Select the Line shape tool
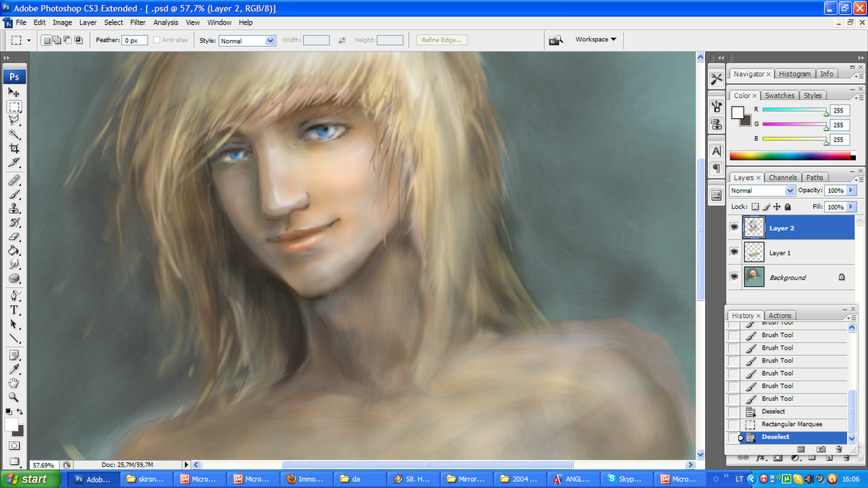Viewport: 868px width, 488px height. [14, 338]
